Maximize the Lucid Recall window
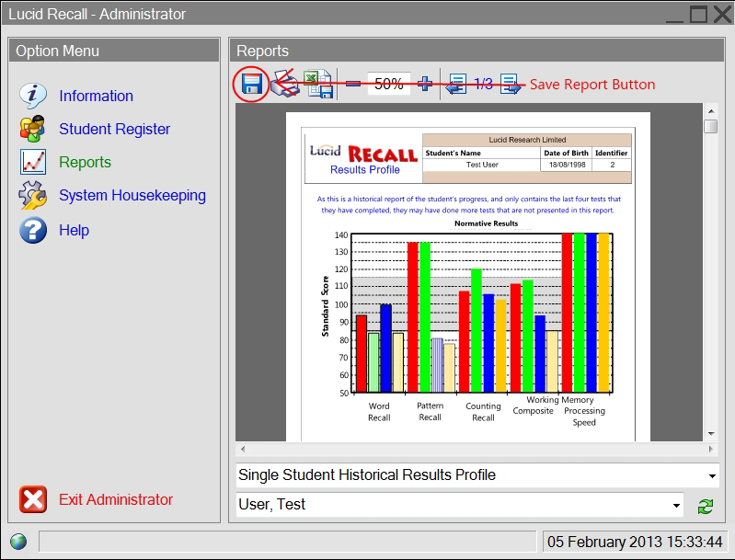735x560 pixels. coord(698,15)
